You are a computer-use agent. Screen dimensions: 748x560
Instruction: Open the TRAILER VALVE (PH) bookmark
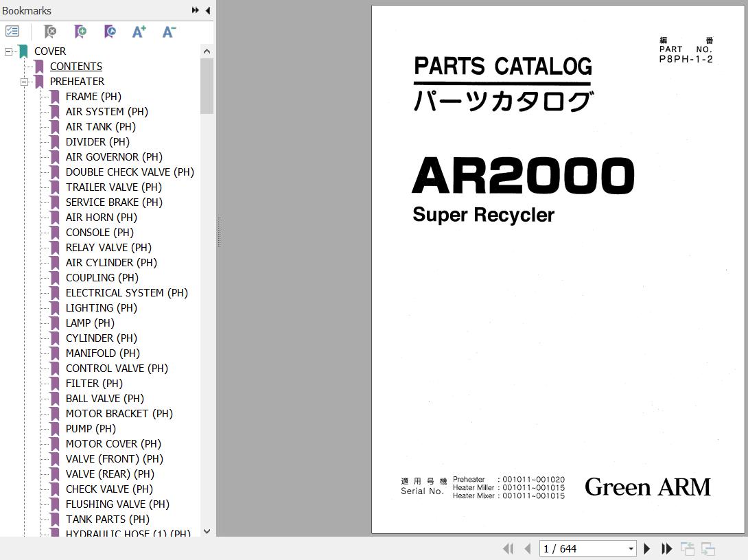(113, 187)
